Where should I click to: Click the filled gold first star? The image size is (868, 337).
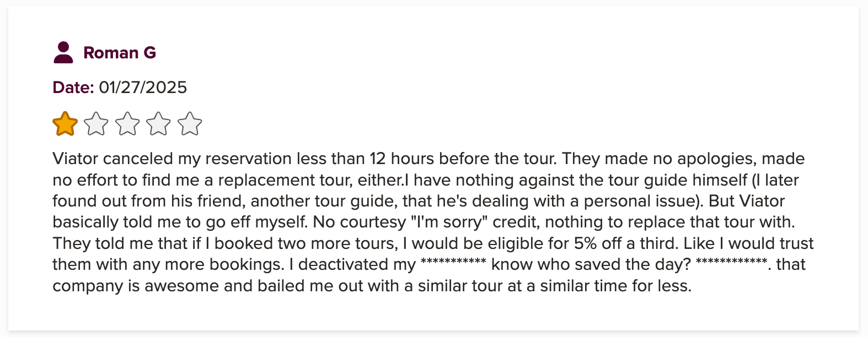click(65, 124)
